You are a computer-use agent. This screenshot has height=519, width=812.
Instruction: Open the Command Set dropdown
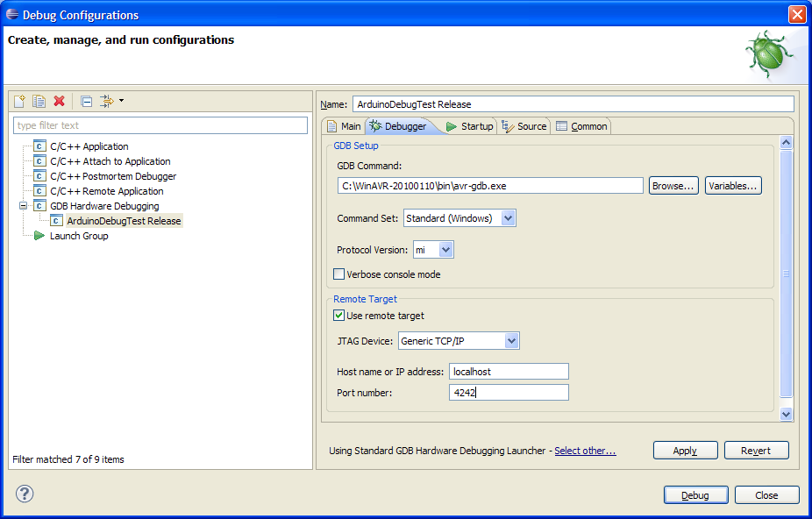click(x=508, y=218)
